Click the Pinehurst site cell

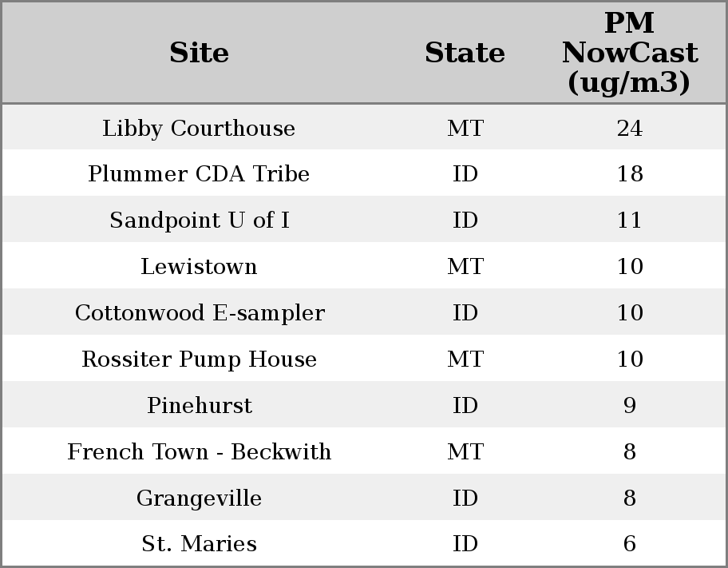(199, 406)
